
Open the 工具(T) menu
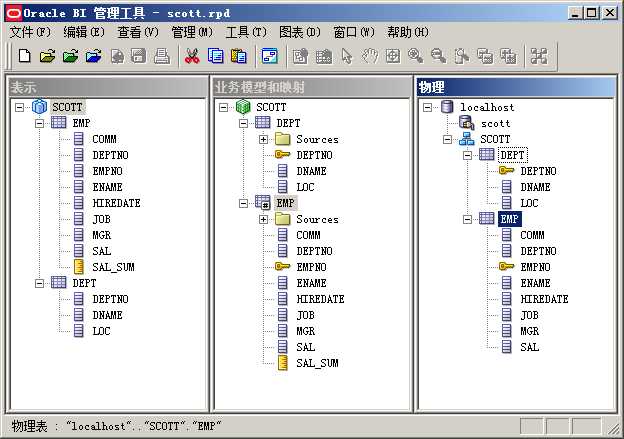246,32
